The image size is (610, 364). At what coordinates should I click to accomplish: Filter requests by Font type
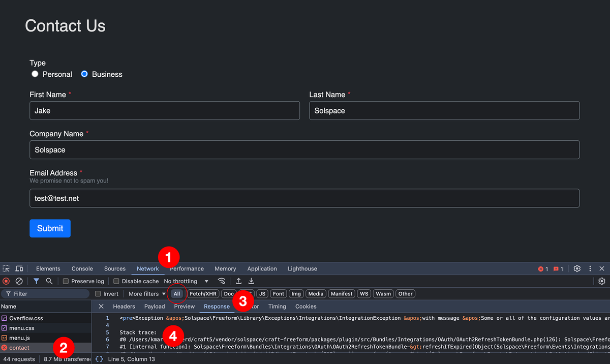pos(279,294)
